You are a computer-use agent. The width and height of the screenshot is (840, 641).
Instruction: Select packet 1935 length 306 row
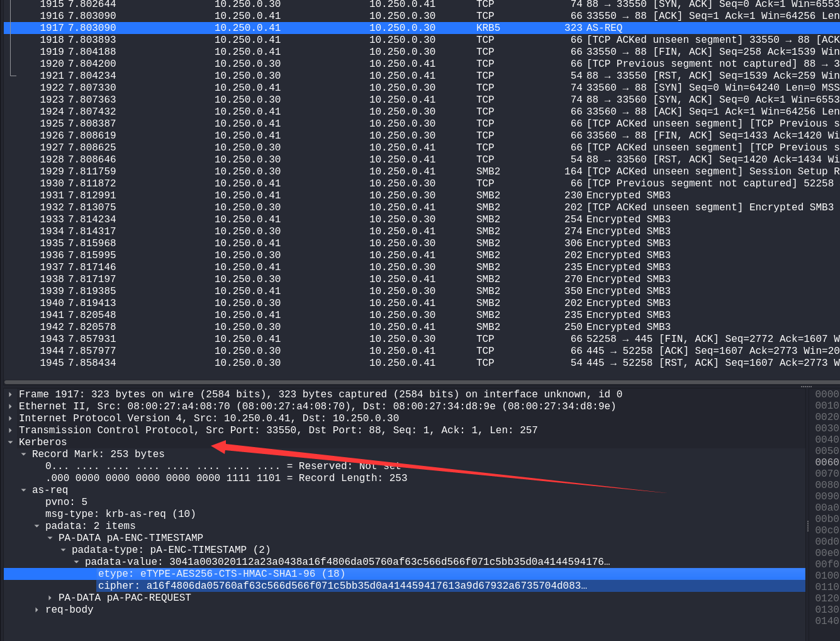(x=422, y=243)
